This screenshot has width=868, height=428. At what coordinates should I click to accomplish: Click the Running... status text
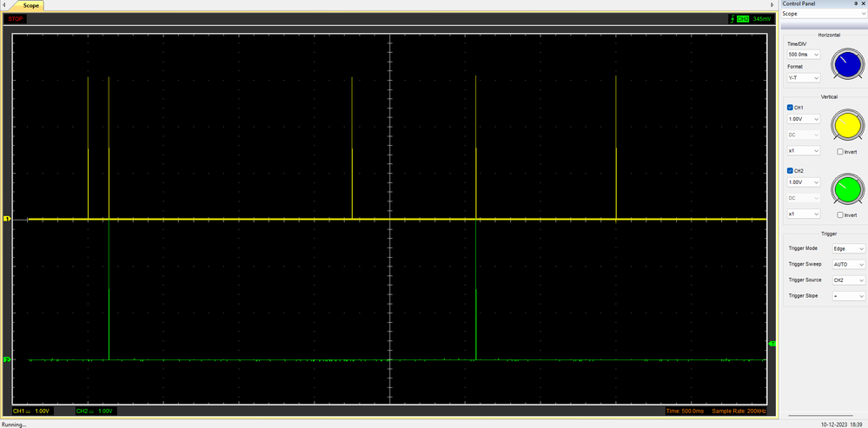click(13, 425)
